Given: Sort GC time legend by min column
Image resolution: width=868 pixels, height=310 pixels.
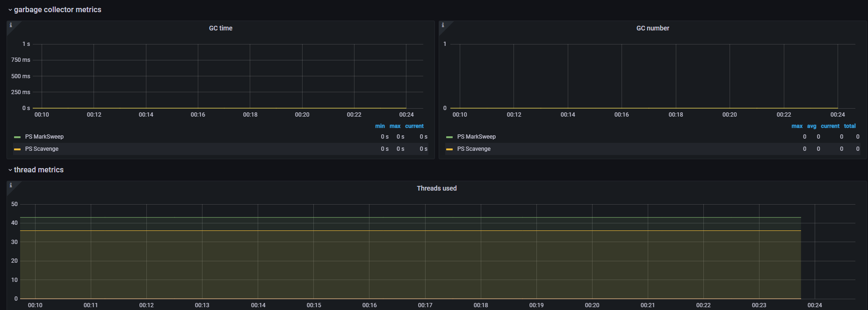Looking at the screenshot, I should pyautogui.click(x=380, y=126).
